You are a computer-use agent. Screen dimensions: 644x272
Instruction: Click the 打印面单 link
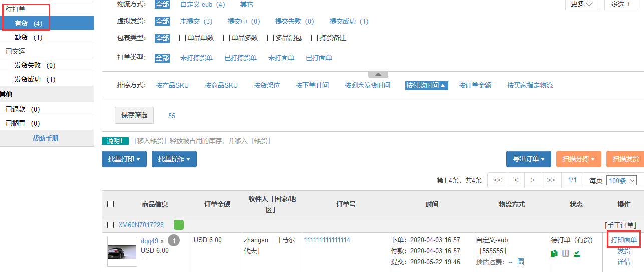pyautogui.click(x=624, y=240)
